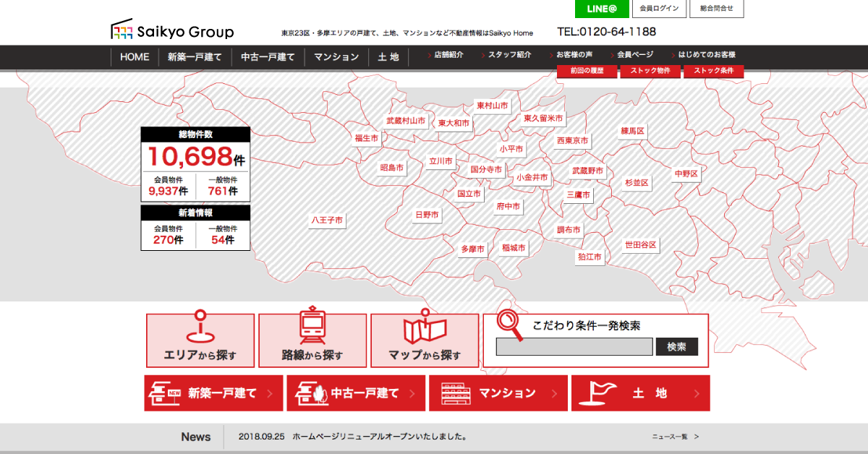Image resolution: width=868 pixels, height=454 pixels.
Task: Click the こだわり条件 search text field
Action: pyautogui.click(x=574, y=347)
